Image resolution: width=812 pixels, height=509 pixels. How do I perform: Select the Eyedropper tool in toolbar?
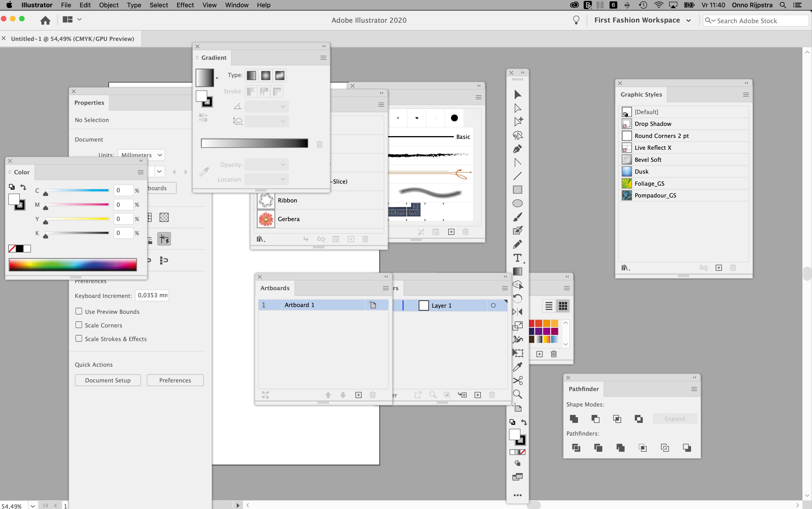tap(517, 367)
